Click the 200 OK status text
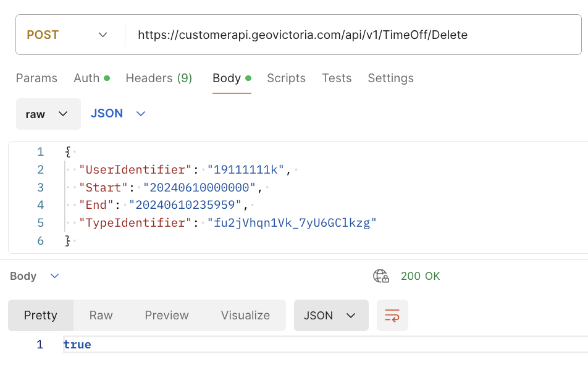The width and height of the screenshot is (588, 383). pos(420,276)
